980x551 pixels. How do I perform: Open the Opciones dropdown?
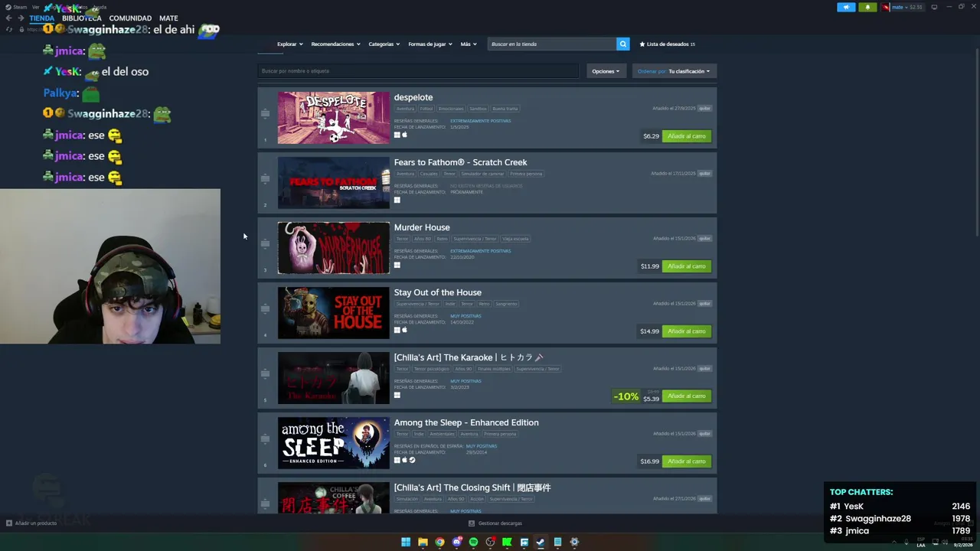tap(606, 71)
